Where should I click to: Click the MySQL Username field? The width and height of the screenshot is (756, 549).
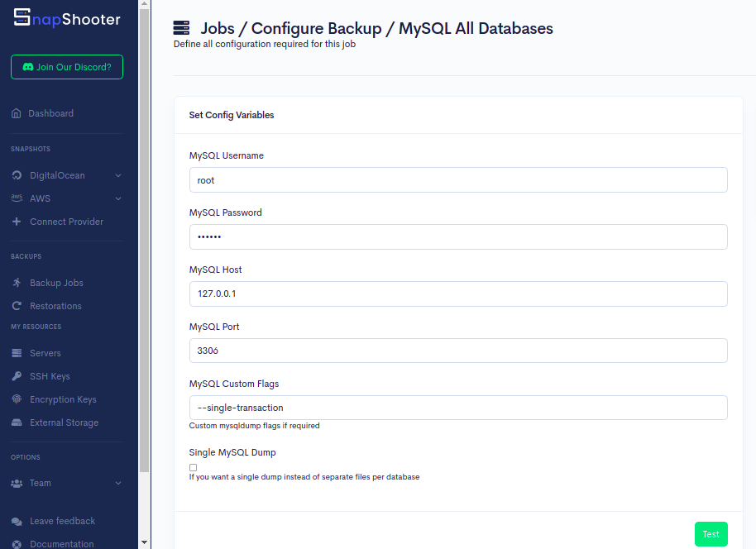tap(458, 179)
